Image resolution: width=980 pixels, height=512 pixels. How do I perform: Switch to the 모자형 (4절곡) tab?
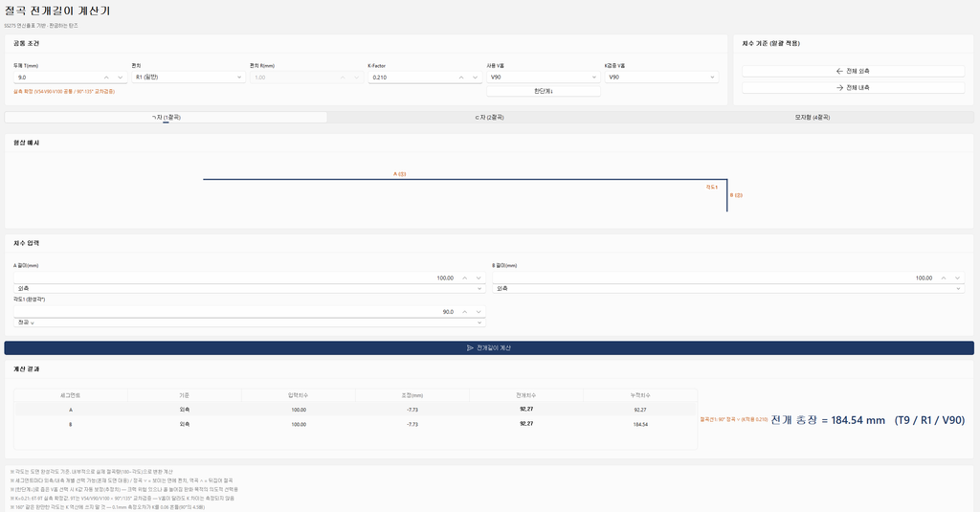click(812, 118)
